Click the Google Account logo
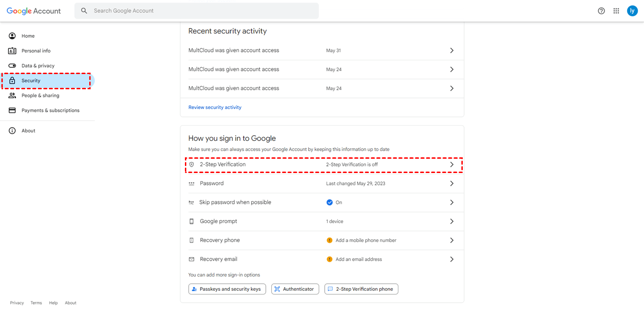The height and width of the screenshot is (311, 644). [x=34, y=11]
